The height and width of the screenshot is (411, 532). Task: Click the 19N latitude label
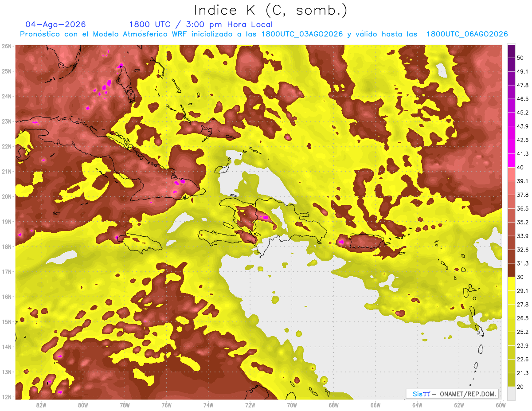pyautogui.click(x=7, y=221)
